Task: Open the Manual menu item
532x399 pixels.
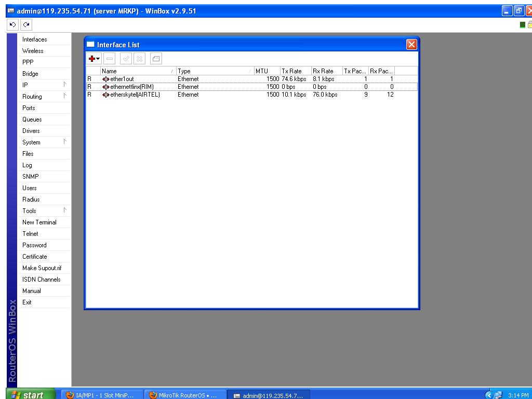Action: [32, 291]
